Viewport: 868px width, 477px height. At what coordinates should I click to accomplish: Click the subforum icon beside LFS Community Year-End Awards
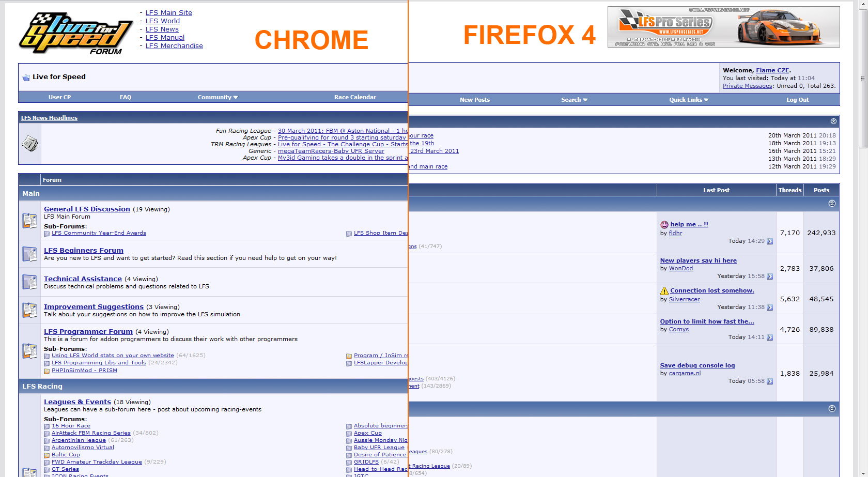pos(47,234)
